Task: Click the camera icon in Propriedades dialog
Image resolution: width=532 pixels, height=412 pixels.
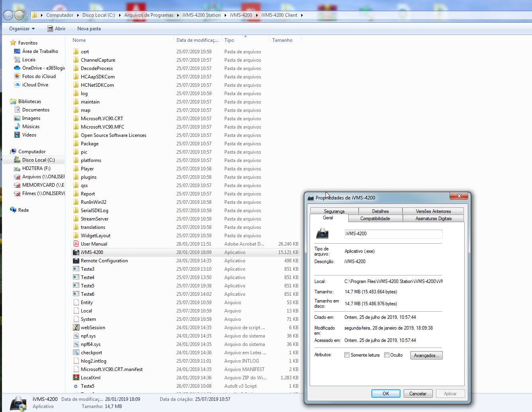Action: [x=322, y=233]
